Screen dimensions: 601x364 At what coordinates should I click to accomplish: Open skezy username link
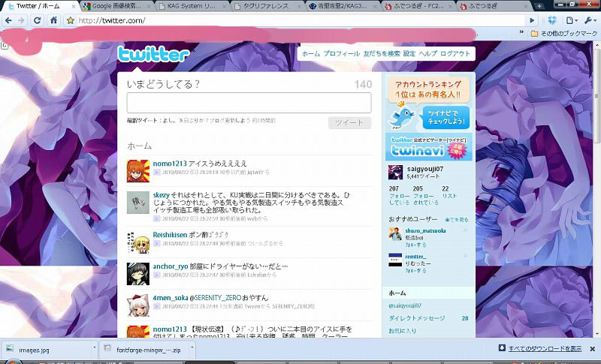[x=161, y=195]
